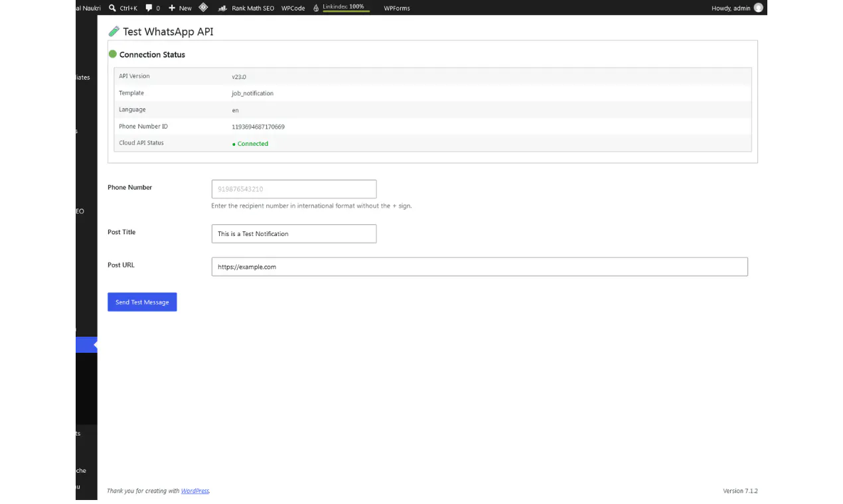Click the Post URL field
The image size is (843, 504).
pyautogui.click(x=479, y=267)
